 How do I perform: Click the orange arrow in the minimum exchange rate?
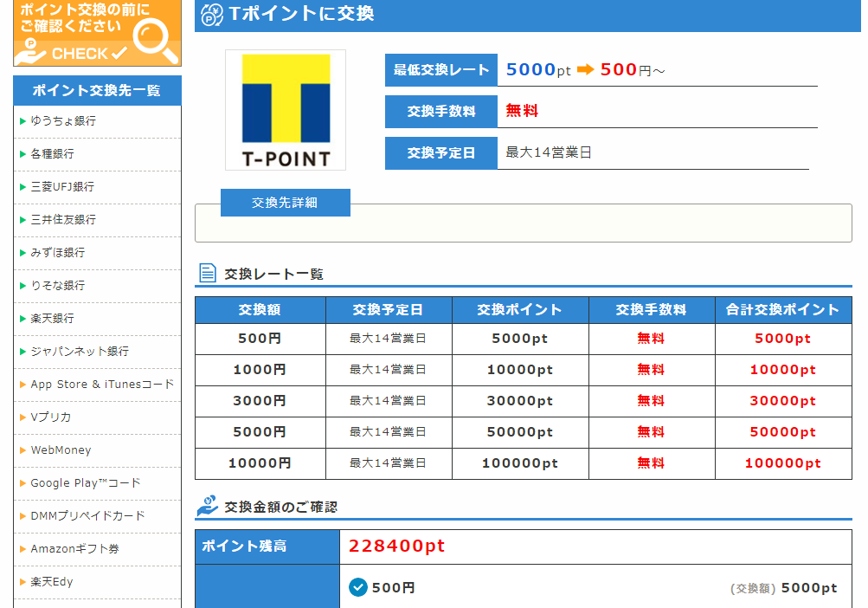(x=586, y=70)
